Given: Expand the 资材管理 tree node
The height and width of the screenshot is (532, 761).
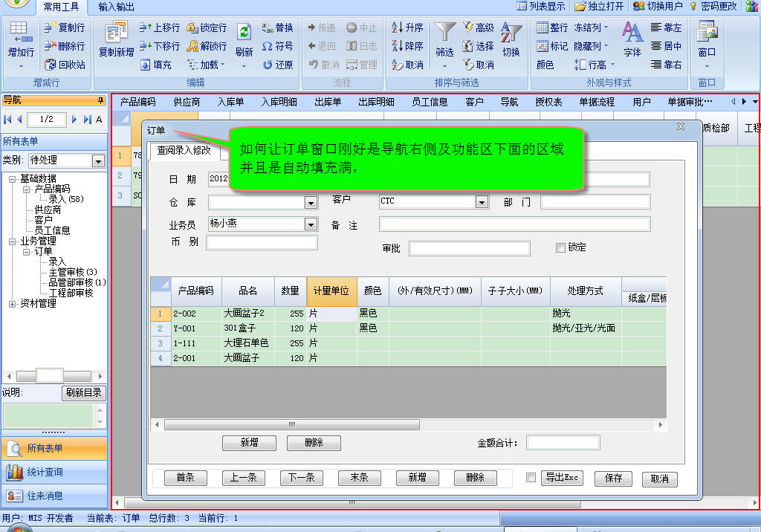Looking at the screenshot, I should pyautogui.click(x=13, y=304).
